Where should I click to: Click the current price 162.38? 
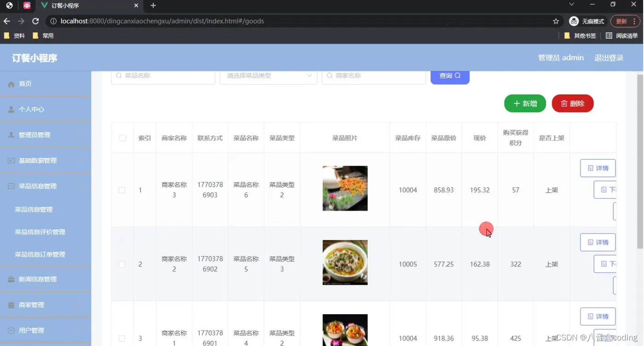[480, 264]
